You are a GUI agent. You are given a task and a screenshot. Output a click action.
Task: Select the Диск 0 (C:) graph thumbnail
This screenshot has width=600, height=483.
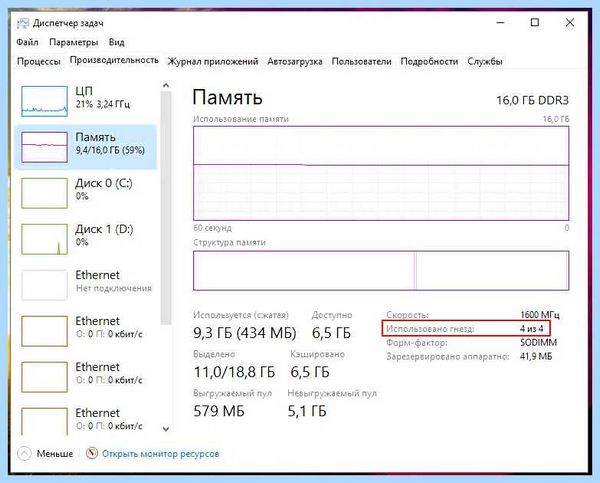point(44,193)
